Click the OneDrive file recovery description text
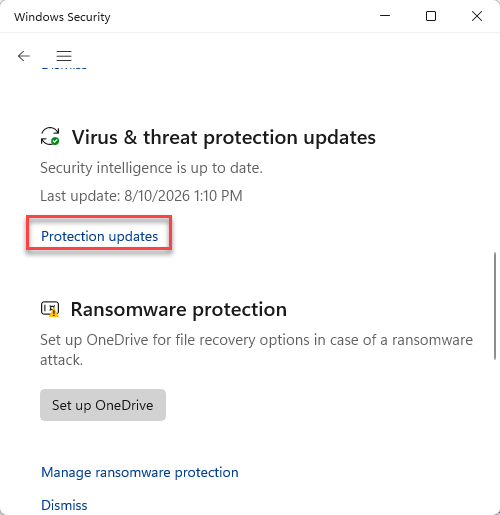The image size is (500, 515). point(256,350)
